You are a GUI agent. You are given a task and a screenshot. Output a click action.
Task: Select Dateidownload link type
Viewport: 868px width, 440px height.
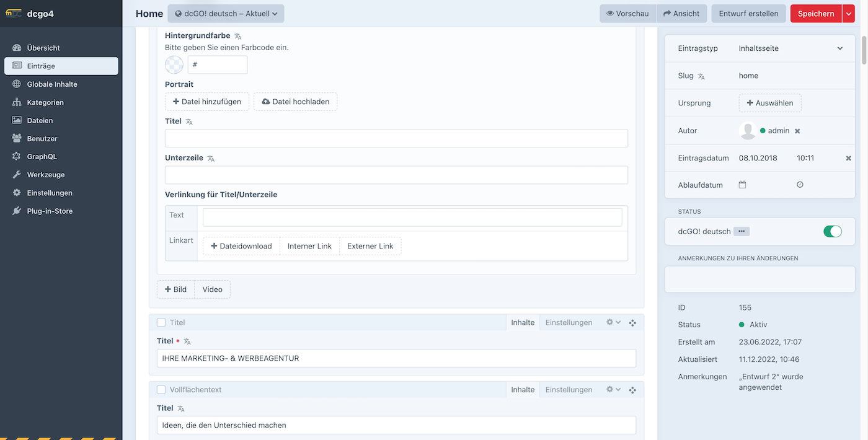(241, 246)
